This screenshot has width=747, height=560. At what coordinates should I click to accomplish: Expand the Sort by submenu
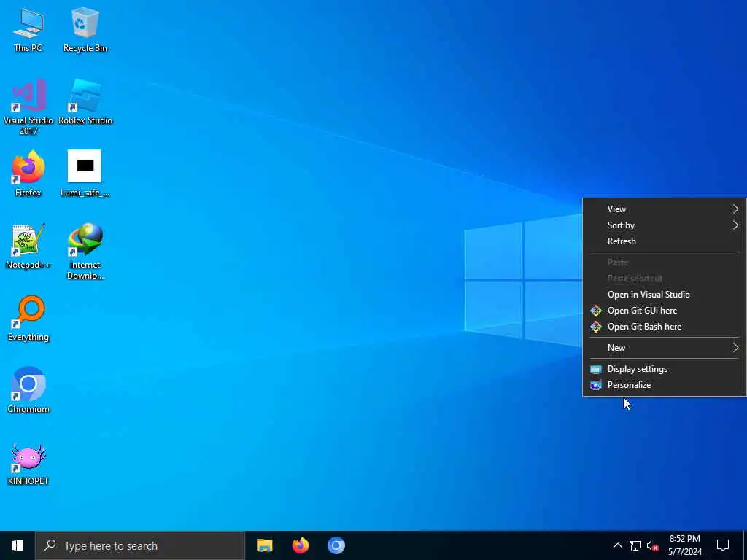click(x=664, y=225)
